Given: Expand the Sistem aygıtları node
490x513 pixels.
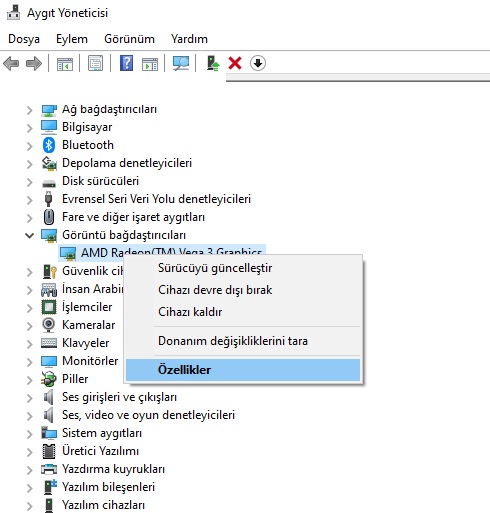Looking at the screenshot, I should pyautogui.click(x=29, y=434).
